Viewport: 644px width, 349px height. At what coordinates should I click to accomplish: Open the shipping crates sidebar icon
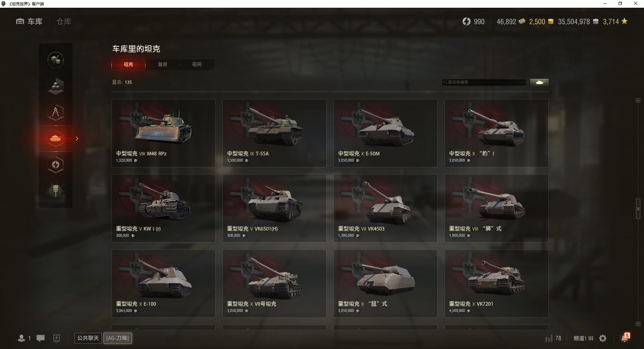click(56, 60)
